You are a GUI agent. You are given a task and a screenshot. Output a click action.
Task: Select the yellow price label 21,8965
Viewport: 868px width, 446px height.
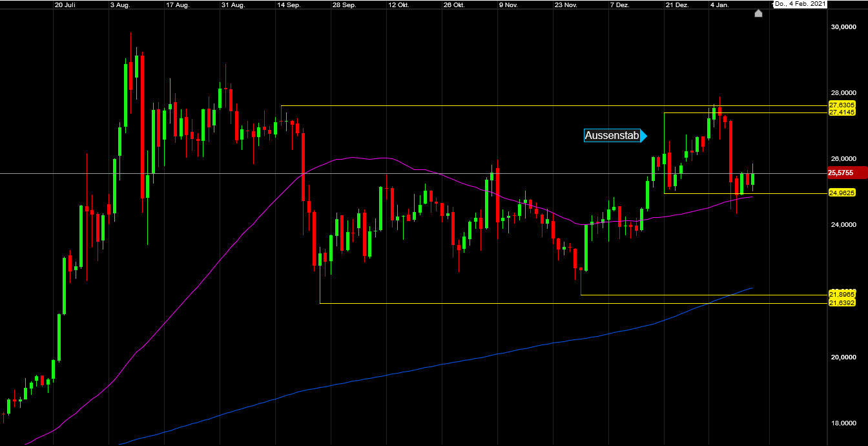tap(842, 293)
